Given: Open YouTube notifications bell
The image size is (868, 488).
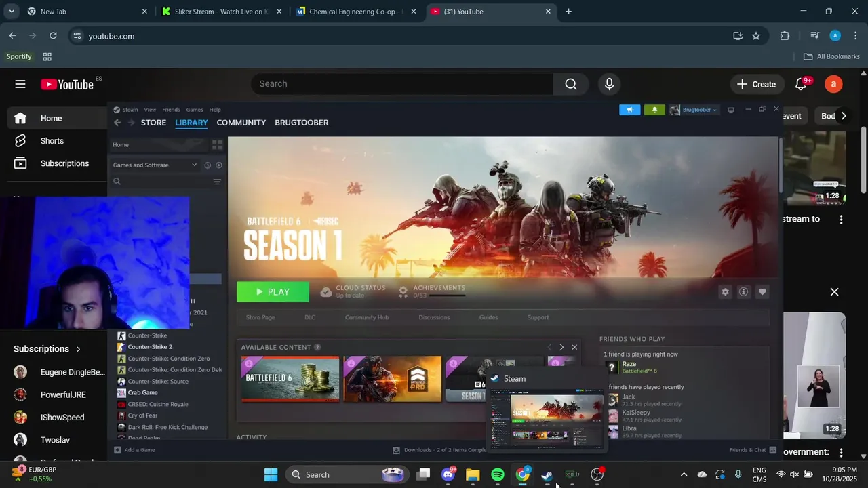Looking at the screenshot, I should (x=801, y=84).
